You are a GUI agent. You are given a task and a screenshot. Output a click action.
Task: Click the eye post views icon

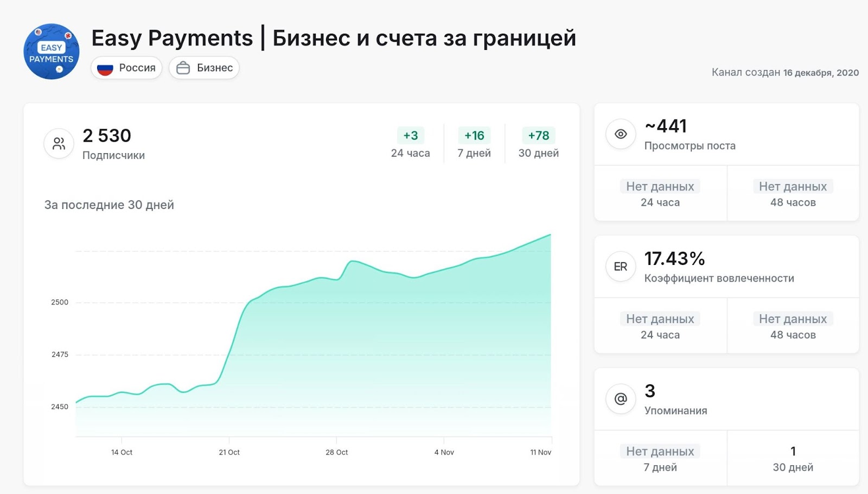pyautogui.click(x=621, y=134)
